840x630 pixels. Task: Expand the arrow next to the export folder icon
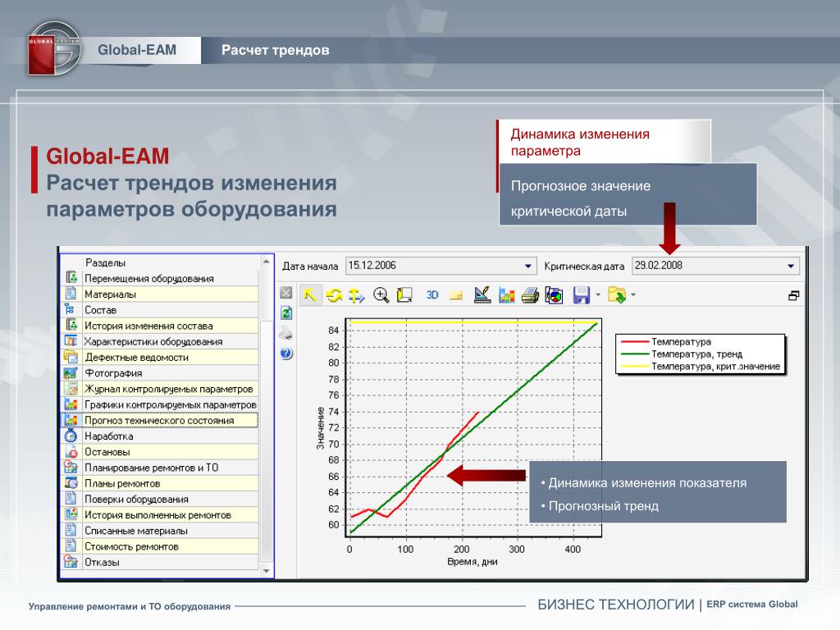(633, 294)
